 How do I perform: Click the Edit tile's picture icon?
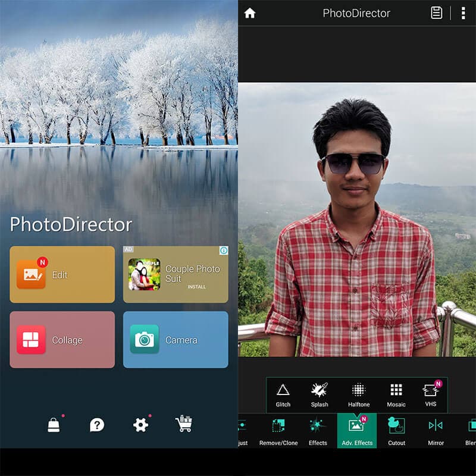point(31,274)
